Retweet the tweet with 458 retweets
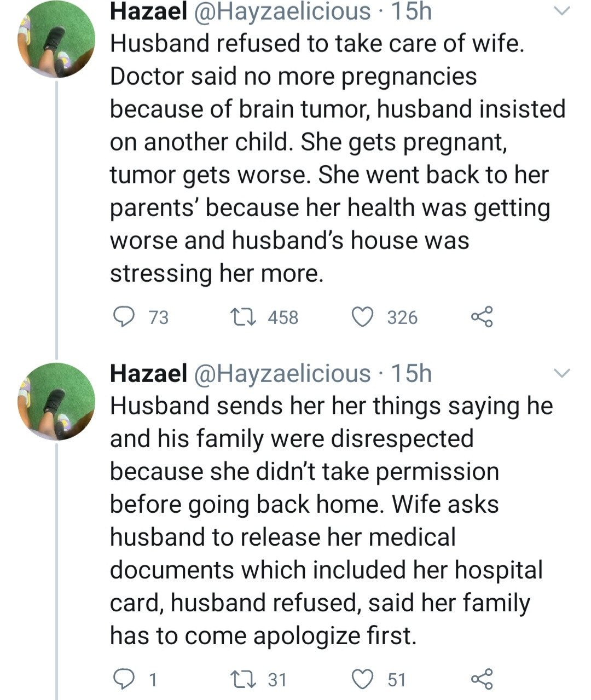 pyautogui.click(x=239, y=317)
